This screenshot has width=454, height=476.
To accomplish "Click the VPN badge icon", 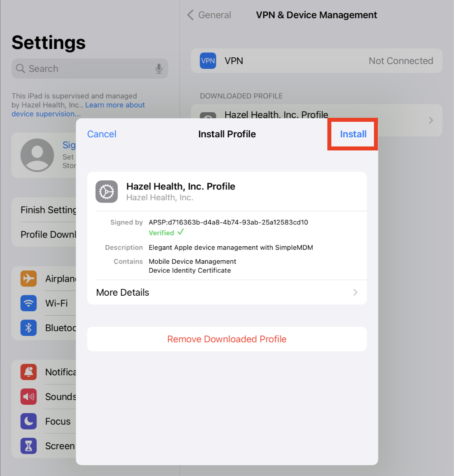I will (x=208, y=61).
